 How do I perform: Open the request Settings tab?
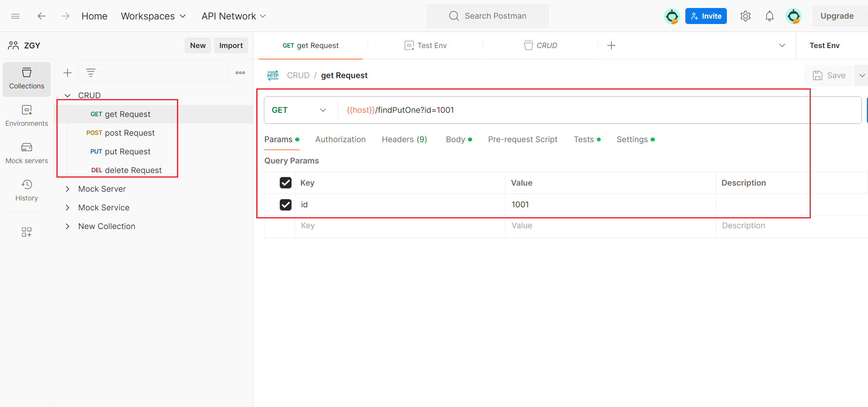635,139
